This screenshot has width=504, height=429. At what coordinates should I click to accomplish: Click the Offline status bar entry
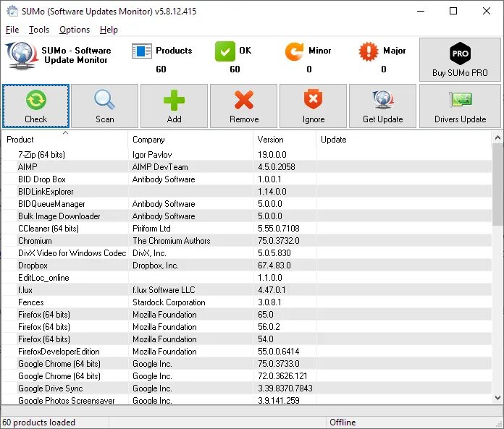coord(343,422)
